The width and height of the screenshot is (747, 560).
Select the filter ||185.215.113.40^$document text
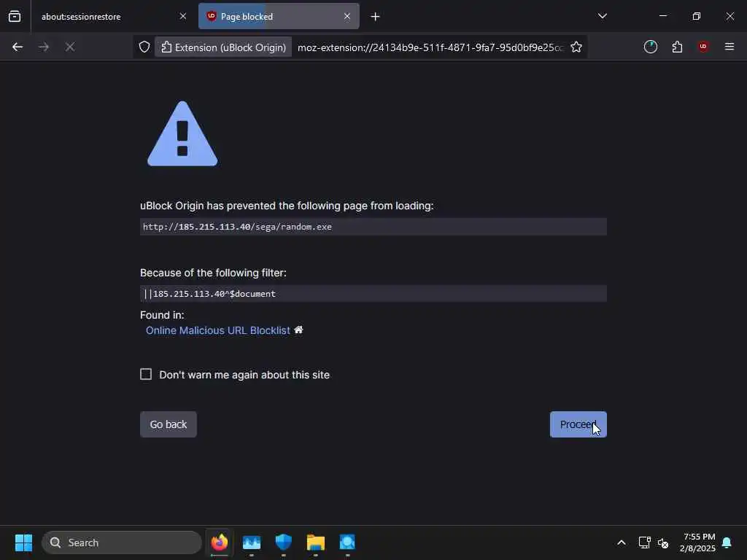209,294
